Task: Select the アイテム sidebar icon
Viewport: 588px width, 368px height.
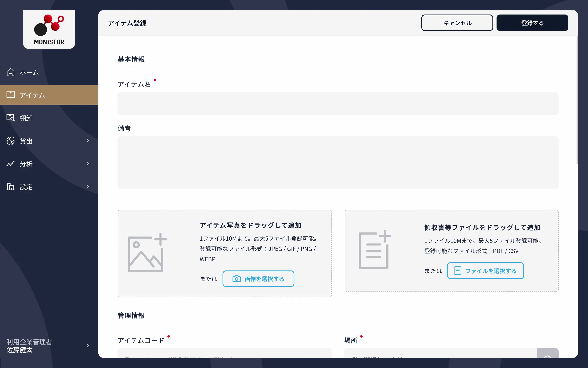Action: tap(10, 95)
